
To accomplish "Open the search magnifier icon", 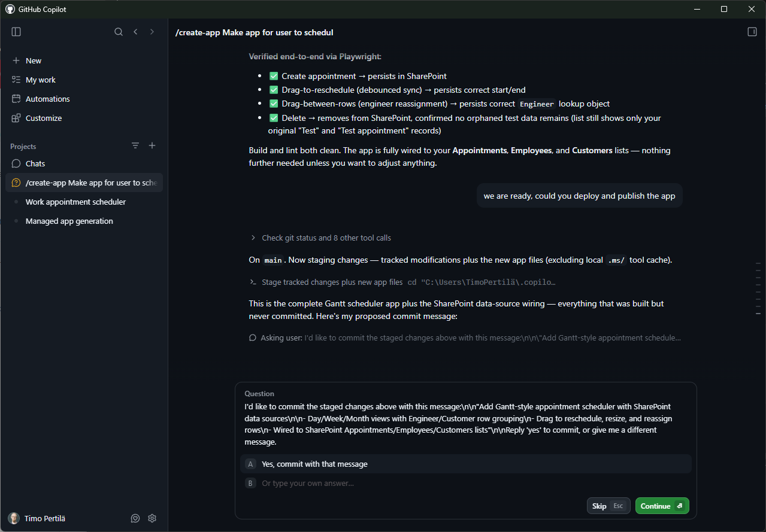I will pos(119,32).
